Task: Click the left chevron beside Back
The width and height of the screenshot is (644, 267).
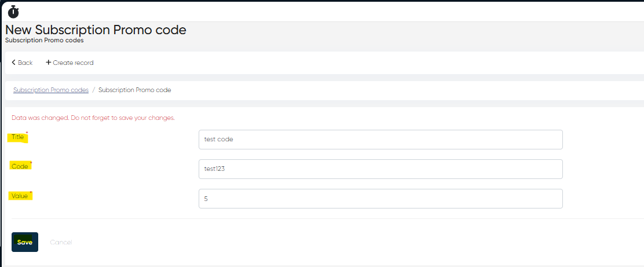Action: click(x=14, y=63)
